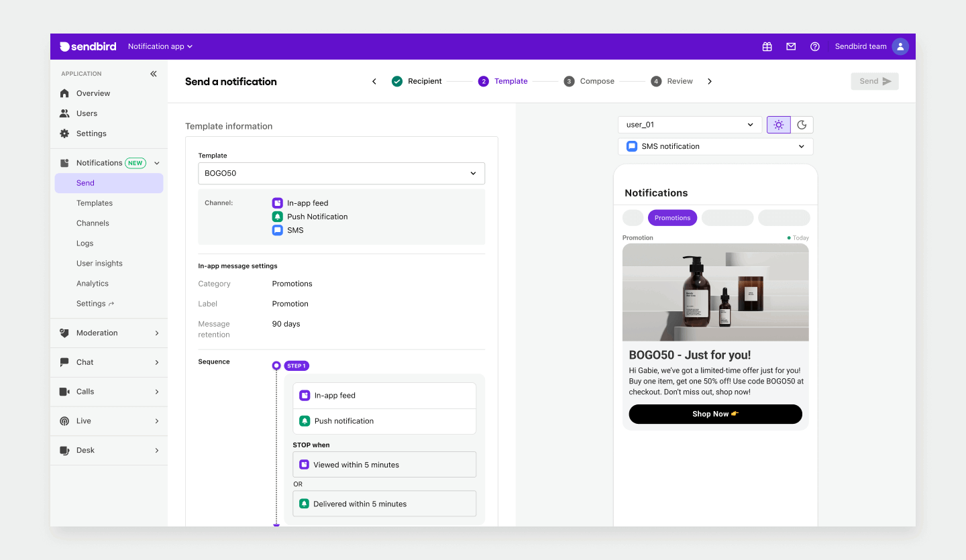This screenshot has height=560, width=966.
Task: Click the Push Notification channel bell icon
Action: 277,217
